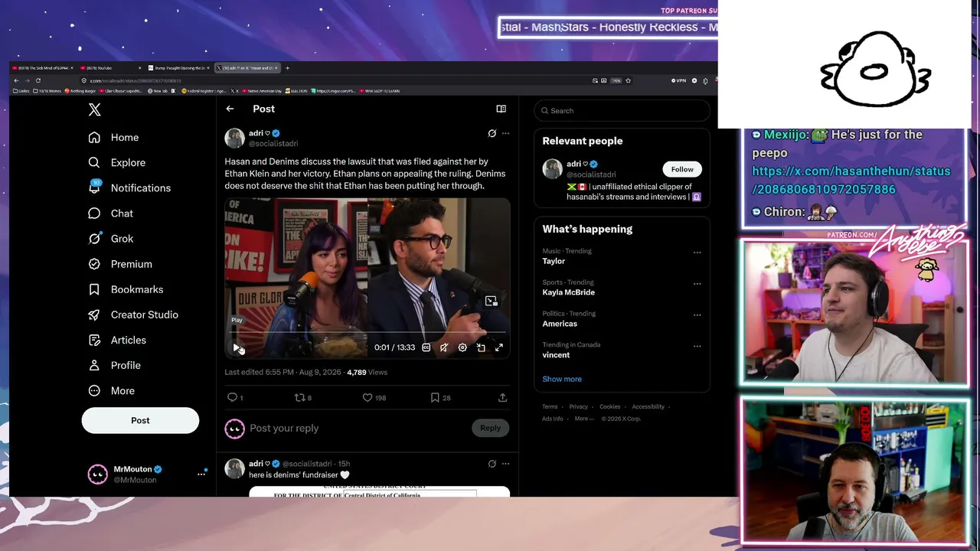Click the X logo in the sidebar

point(94,110)
